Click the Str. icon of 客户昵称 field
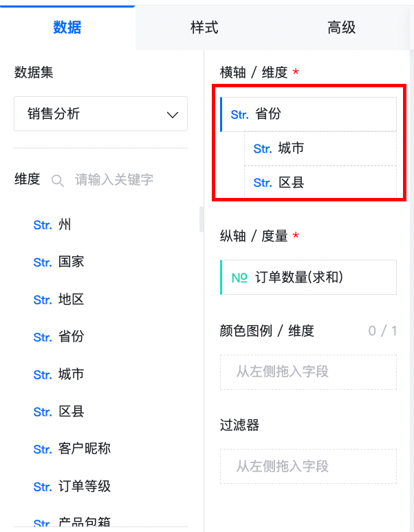The width and height of the screenshot is (414, 532). [43, 450]
